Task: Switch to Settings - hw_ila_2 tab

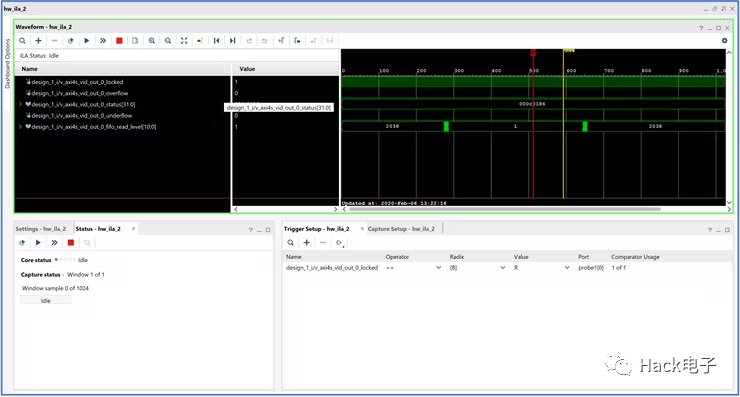Action: pos(41,229)
